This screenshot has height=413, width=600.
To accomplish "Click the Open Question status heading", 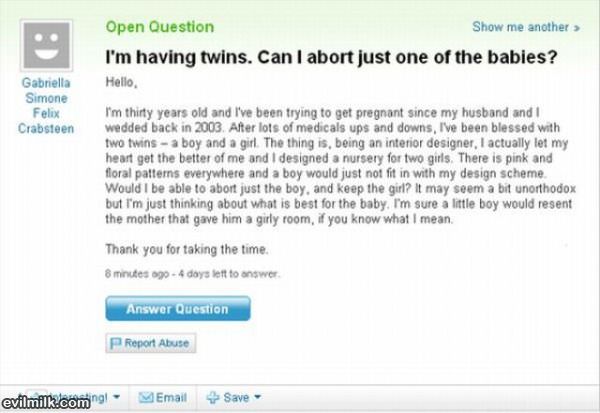I will [x=160, y=27].
